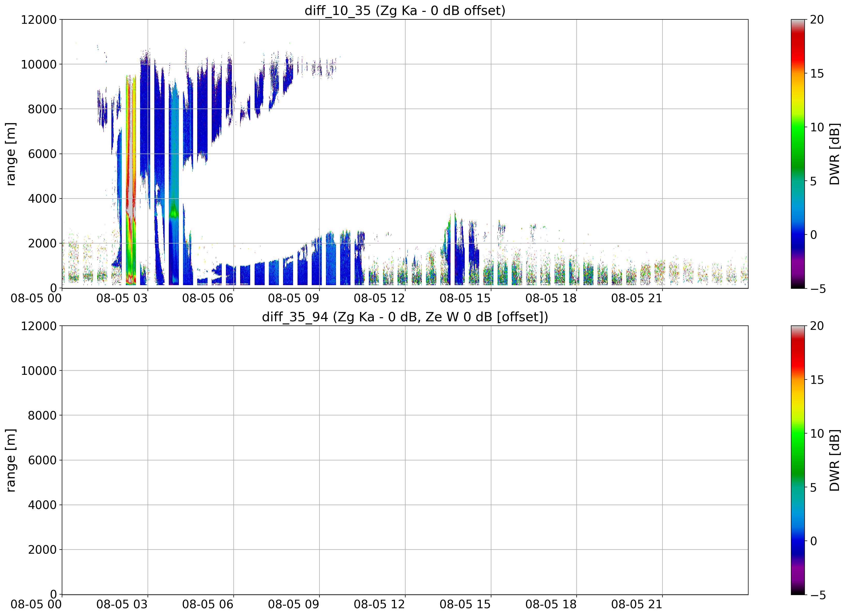Click y-tick '10000' on diff_10_35 plot
847x616 pixels.
click(x=39, y=64)
